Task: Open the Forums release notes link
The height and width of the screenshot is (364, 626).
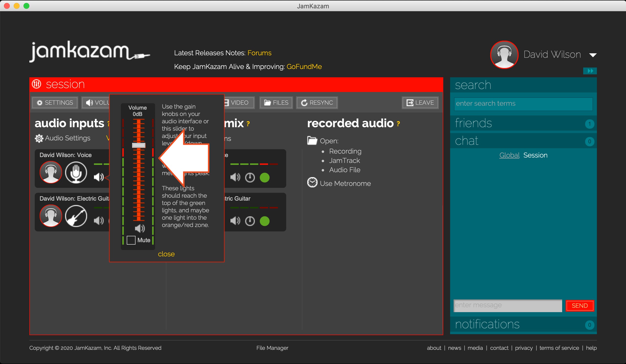Action: [x=259, y=53]
